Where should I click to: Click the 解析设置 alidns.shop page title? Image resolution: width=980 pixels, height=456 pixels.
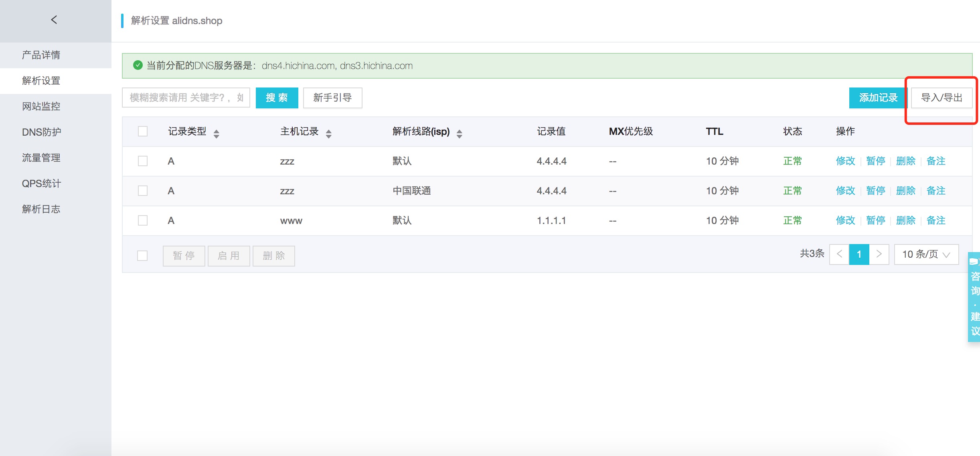(x=176, y=20)
